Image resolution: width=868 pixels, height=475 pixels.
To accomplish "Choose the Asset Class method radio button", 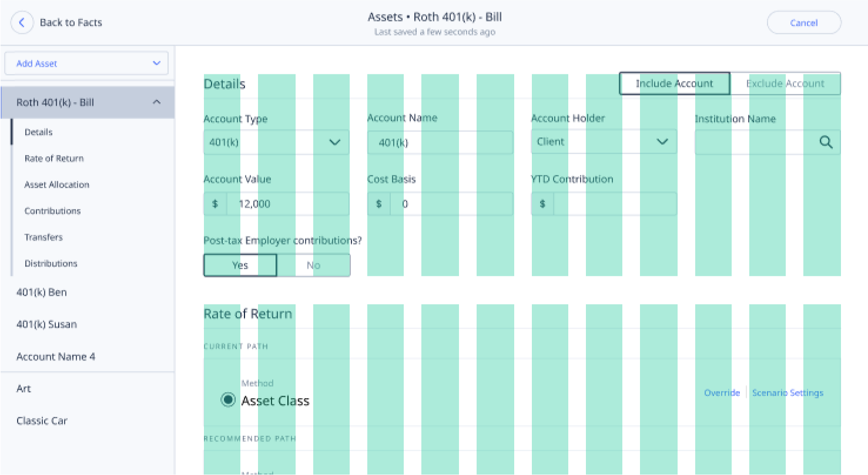I will tap(228, 400).
